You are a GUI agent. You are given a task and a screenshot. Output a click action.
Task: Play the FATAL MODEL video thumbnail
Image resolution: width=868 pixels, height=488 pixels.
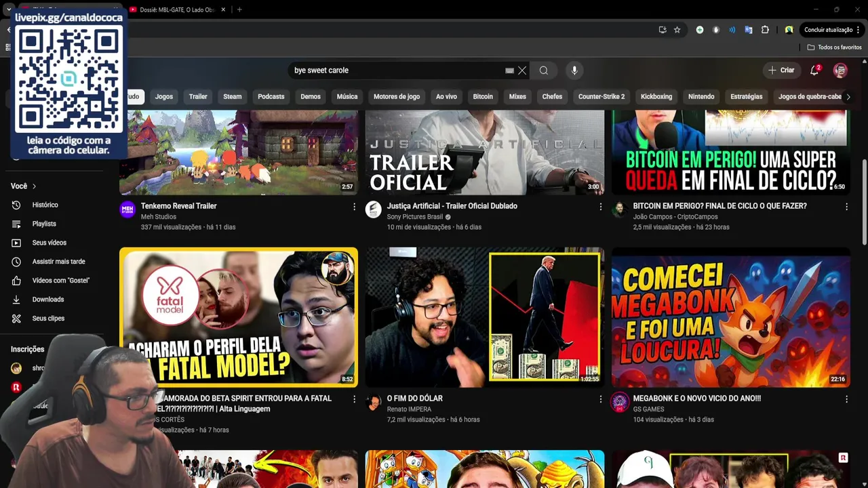pyautogui.click(x=239, y=317)
